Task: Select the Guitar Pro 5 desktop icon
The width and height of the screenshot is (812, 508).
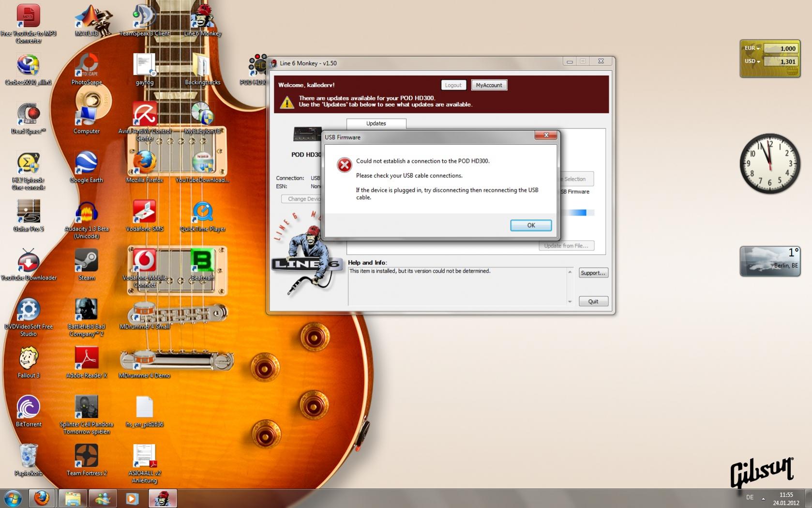Action: 28,216
